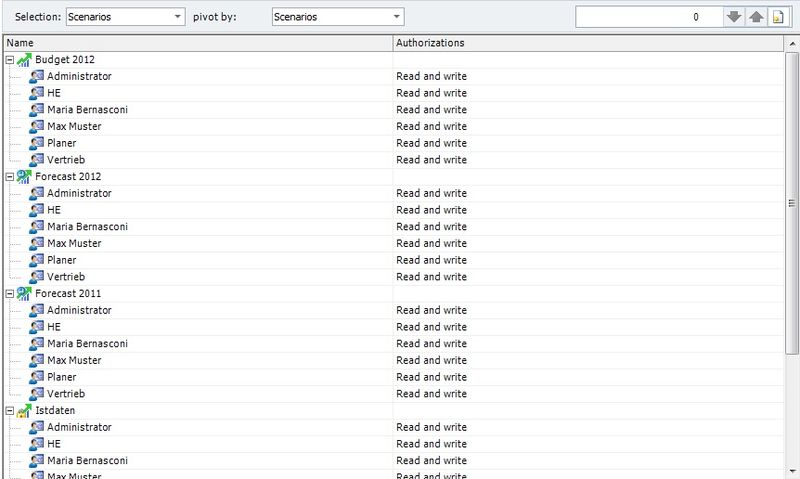Click the Authorizations column header
The width and height of the screenshot is (800, 479).
tap(588, 43)
